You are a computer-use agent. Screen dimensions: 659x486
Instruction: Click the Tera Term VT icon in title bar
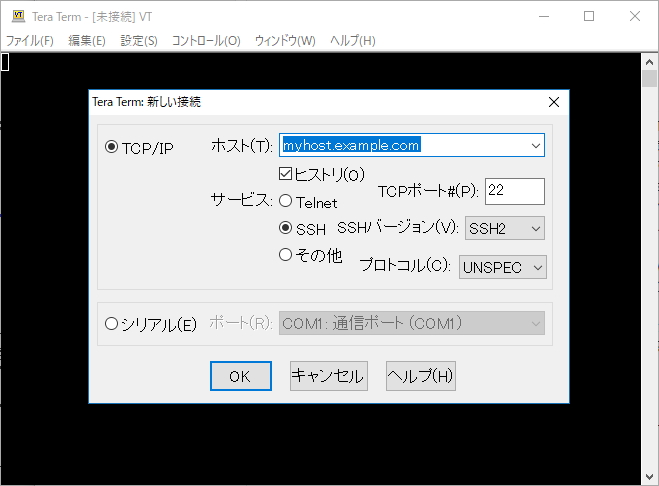point(15,17)
